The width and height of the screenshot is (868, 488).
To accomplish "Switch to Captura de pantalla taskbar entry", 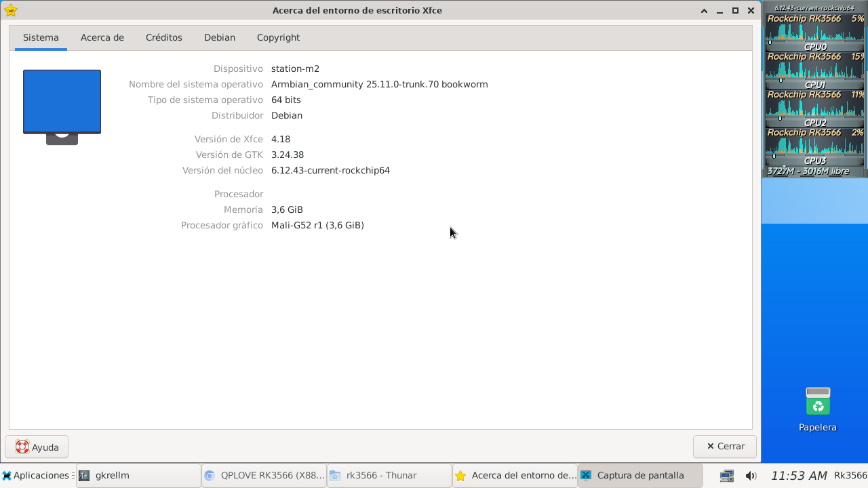I will (640, 475).
